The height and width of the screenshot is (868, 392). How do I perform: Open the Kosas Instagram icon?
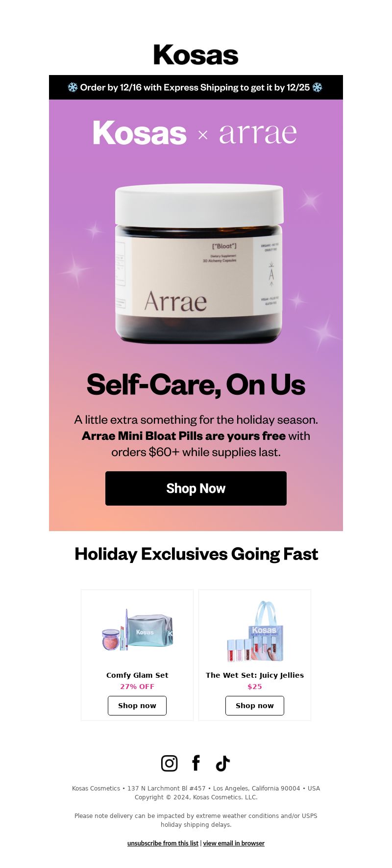coord(169,763)
